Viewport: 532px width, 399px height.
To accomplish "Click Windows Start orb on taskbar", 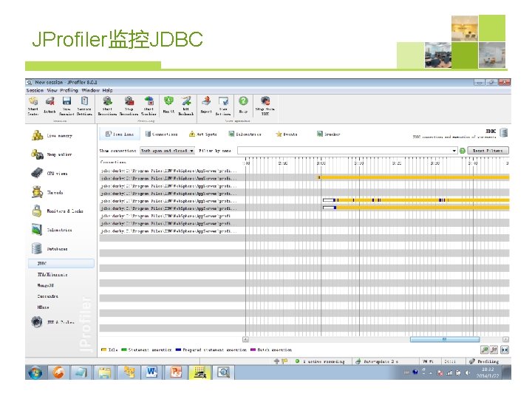I will (35, 372).
